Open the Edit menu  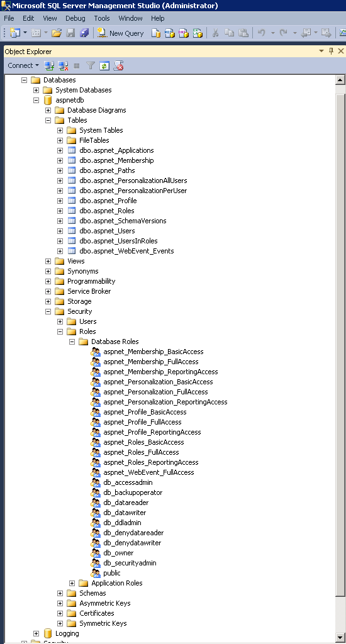click(28, 18)
